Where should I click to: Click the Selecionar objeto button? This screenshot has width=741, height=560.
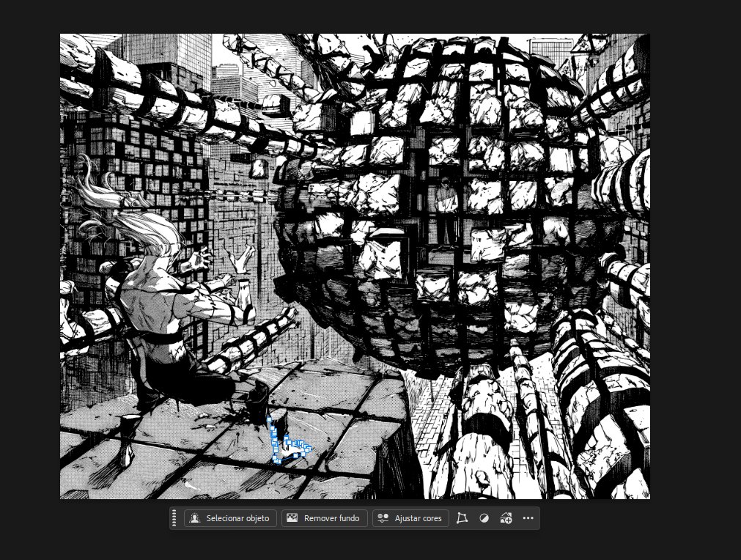pos(230,518)
